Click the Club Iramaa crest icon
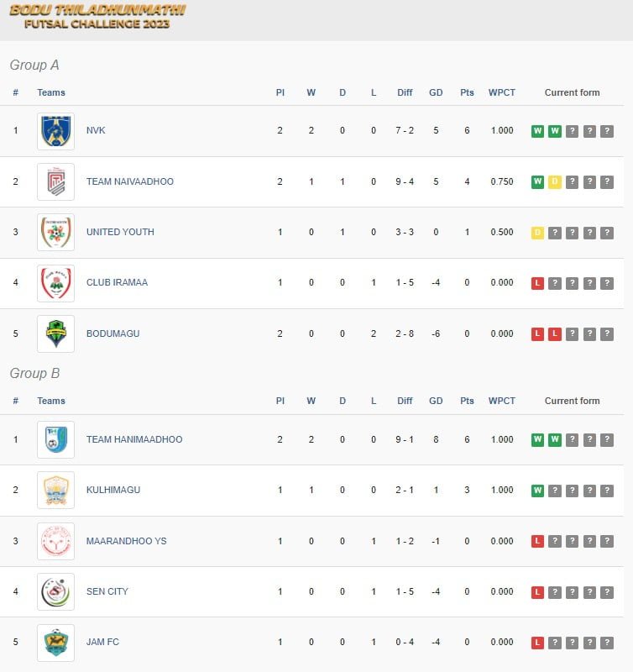Screen dimensions: 633x672 pos(55,283)
